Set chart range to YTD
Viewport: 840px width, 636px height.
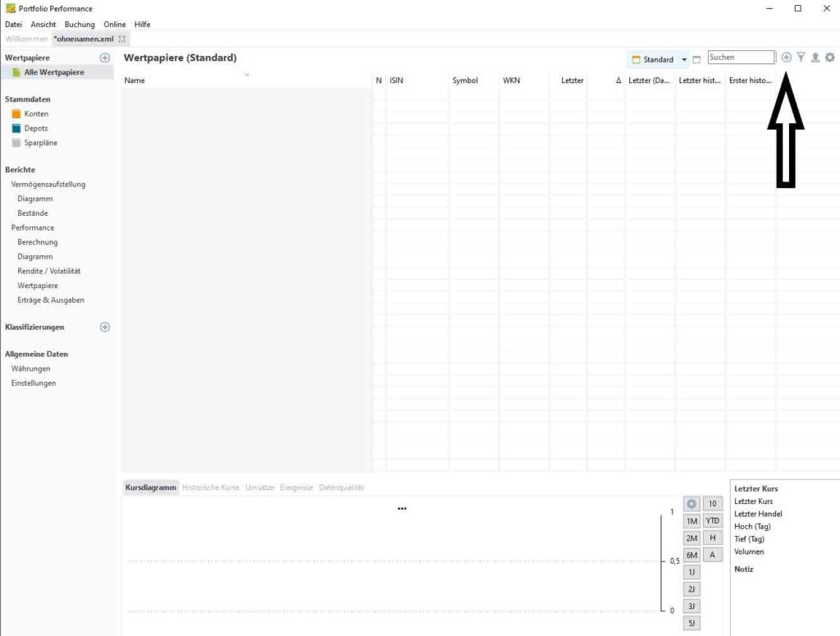tap(713, 521)
